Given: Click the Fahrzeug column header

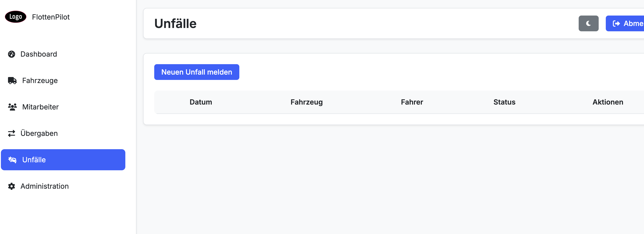Looking at the screenshot, I should (306, 102).
